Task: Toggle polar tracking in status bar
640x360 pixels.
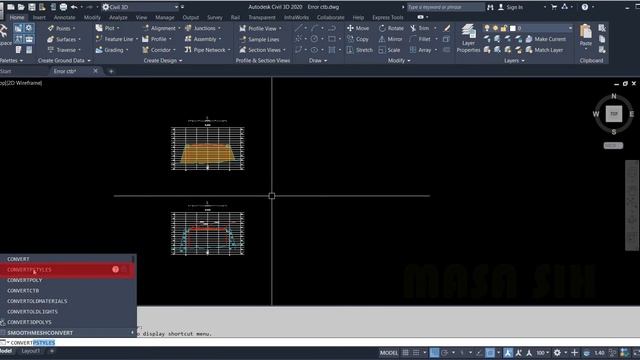Action: [x=445, y=353]
